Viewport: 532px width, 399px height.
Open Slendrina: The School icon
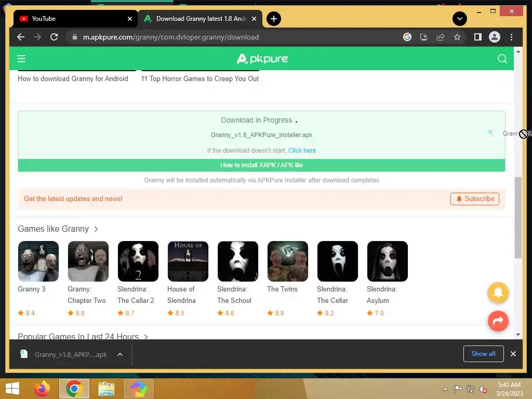coord(238,261)
